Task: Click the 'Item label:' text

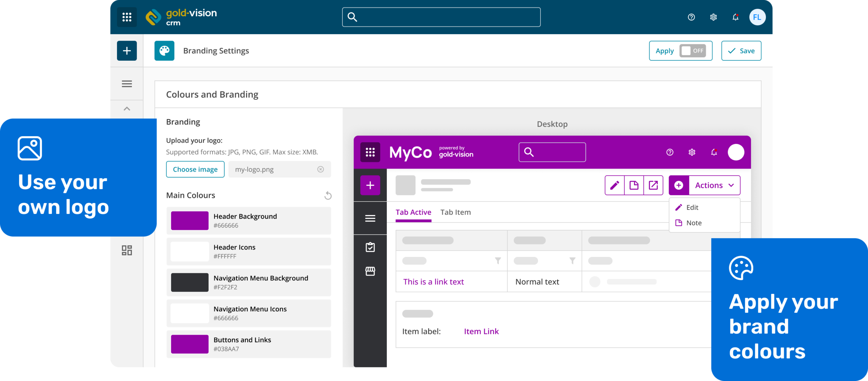Action: [421, 332]
